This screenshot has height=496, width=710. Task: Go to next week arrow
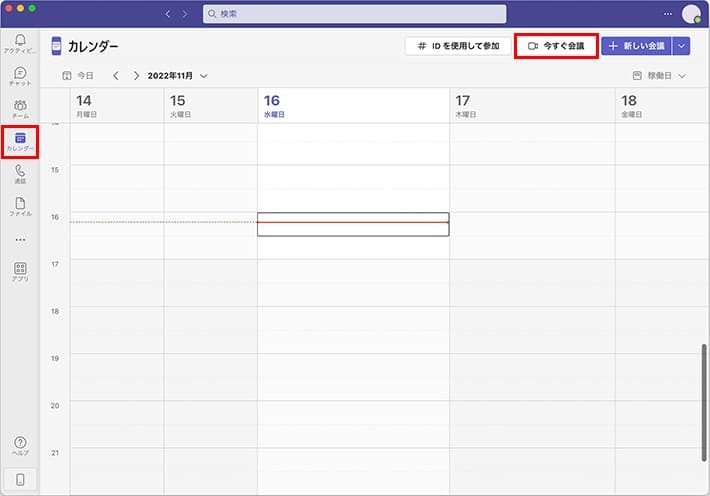point(137,76)
